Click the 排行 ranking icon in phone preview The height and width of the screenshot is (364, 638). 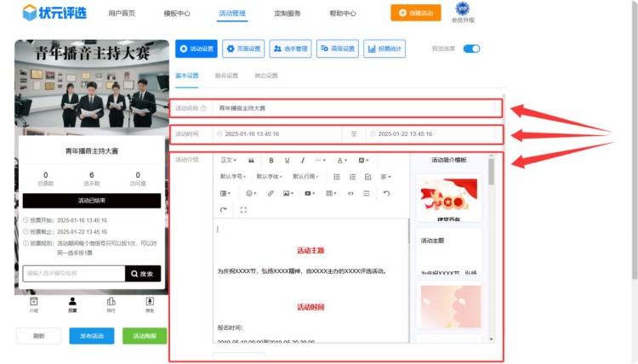click(x=111, y=304)
